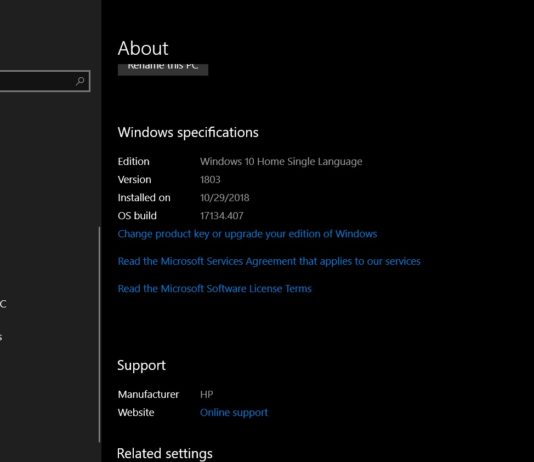534x462 pixels.
Task: Click the search magnifier icon in sidebar
Action: coord(80,81)
